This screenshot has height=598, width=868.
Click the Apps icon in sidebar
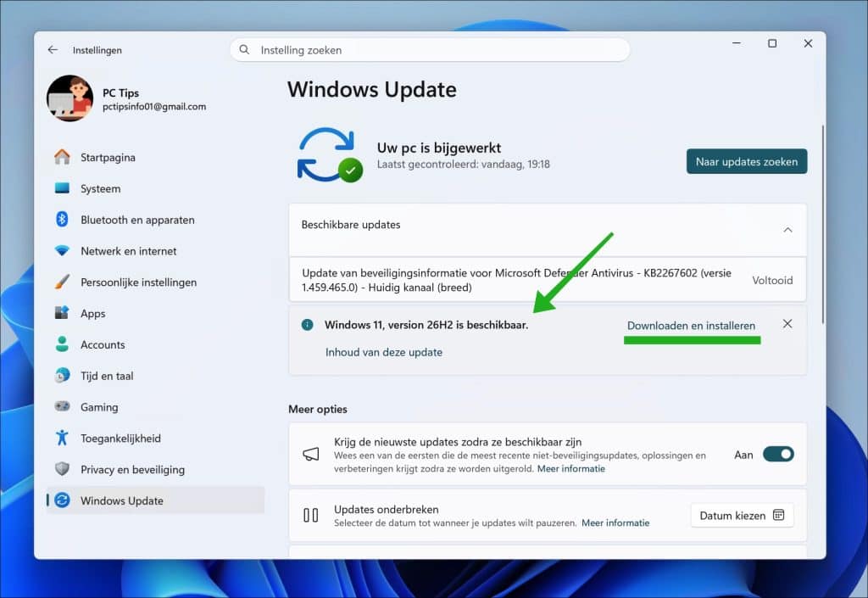click(x=62, y=313)
